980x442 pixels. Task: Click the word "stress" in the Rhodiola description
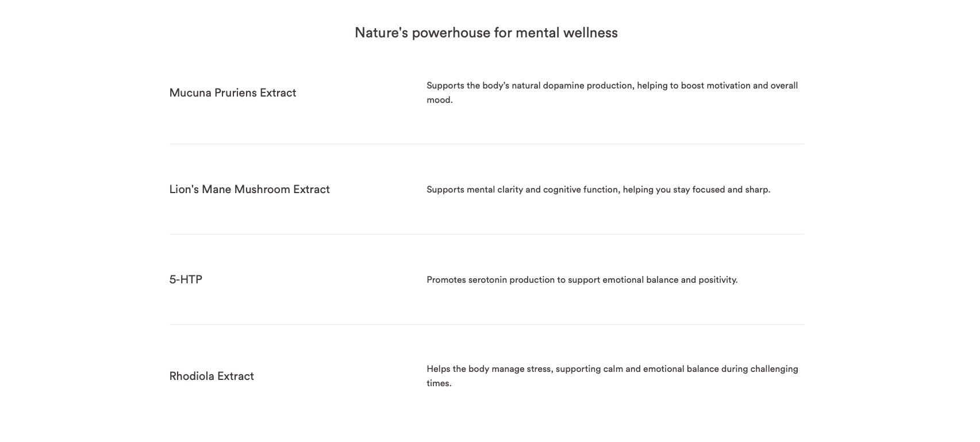[x=540, y=369]
